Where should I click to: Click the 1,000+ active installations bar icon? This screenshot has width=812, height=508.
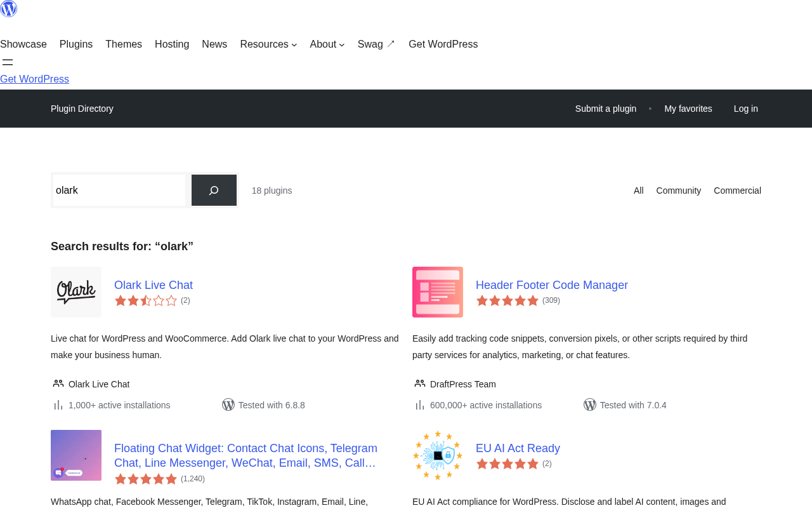pyautogui.click(x=58, y=405)
